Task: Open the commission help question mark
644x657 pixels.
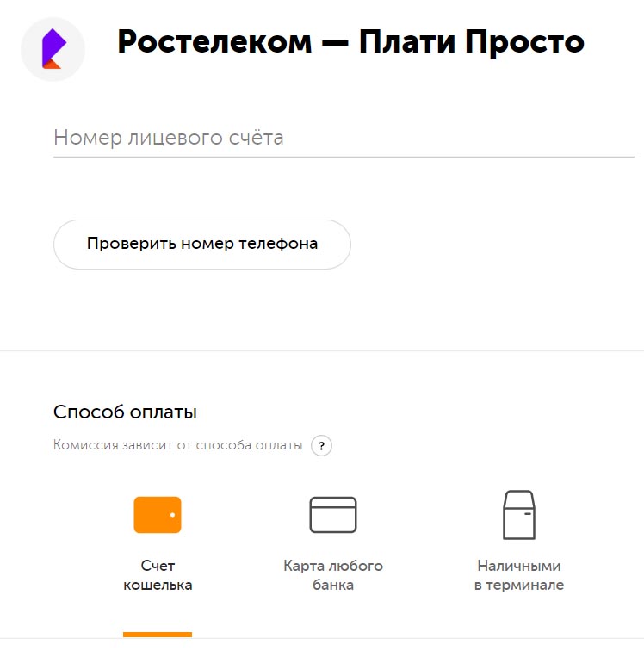Action: coord(321,446)
